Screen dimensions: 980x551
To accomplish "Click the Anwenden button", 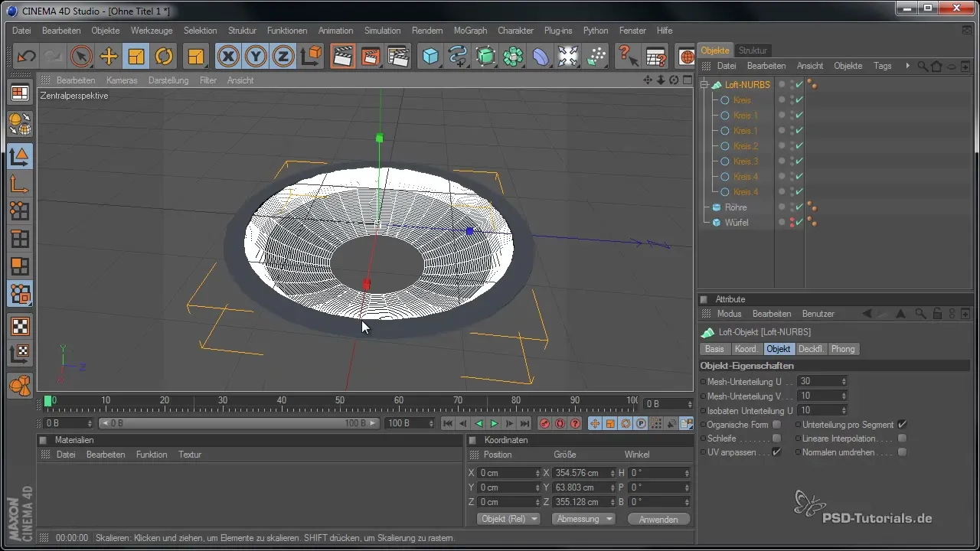I will tap(658, 519).
